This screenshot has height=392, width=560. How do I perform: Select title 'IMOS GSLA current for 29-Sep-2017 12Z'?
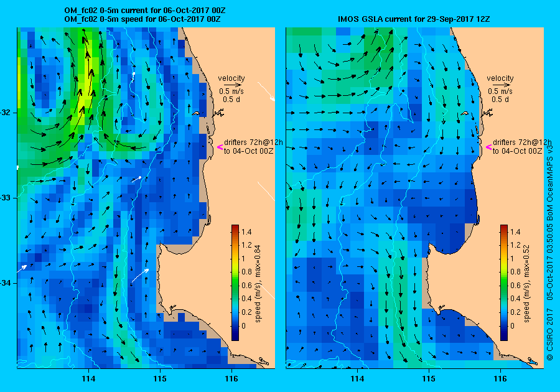pyautogui.click(x=414, y=19)
